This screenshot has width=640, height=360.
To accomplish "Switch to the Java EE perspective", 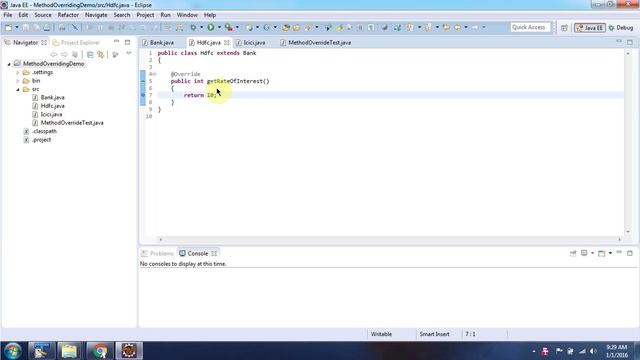I will [589, 28].
